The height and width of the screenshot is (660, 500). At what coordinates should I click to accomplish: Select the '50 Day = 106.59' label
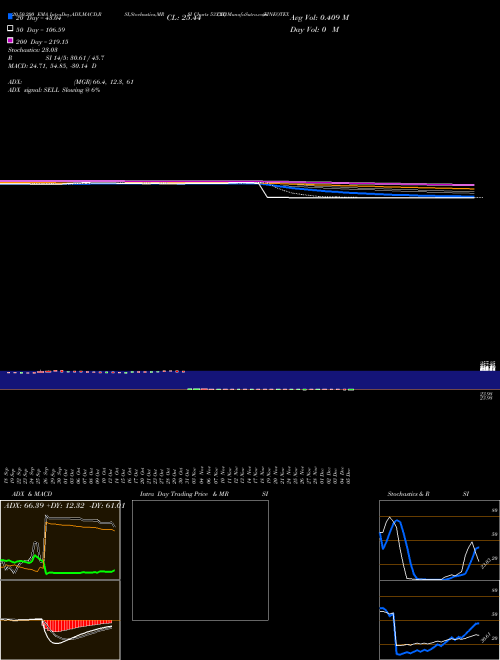40,30
